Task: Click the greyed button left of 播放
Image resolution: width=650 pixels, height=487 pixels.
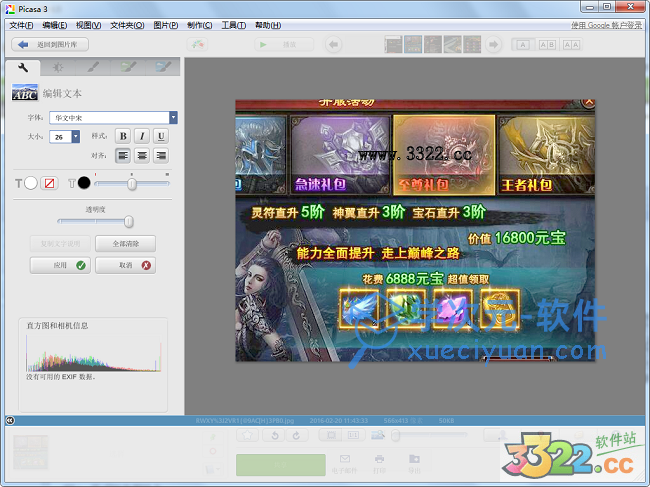Action: (197, 44)
